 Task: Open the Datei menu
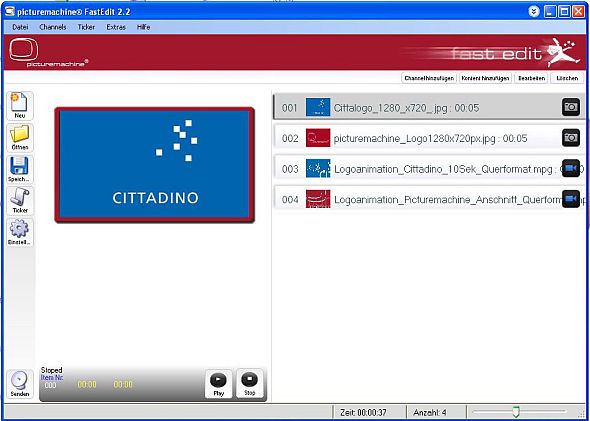[x=20, y=27]
